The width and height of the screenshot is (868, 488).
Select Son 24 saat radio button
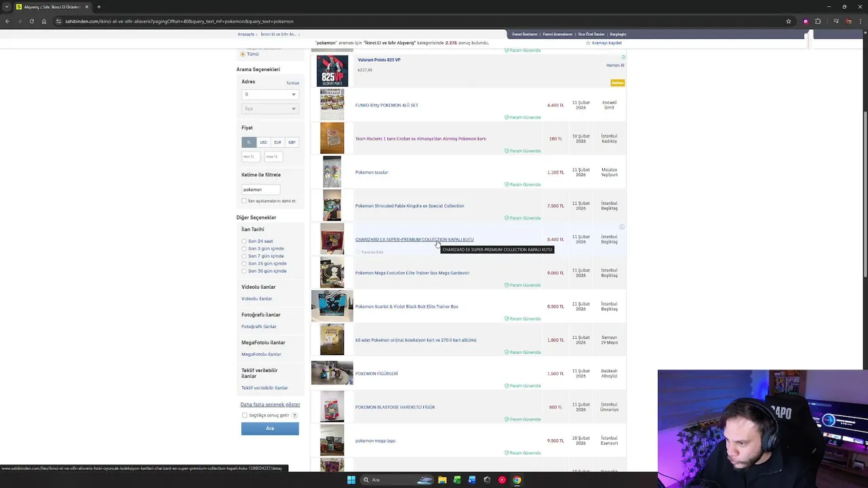pos(244,241)
